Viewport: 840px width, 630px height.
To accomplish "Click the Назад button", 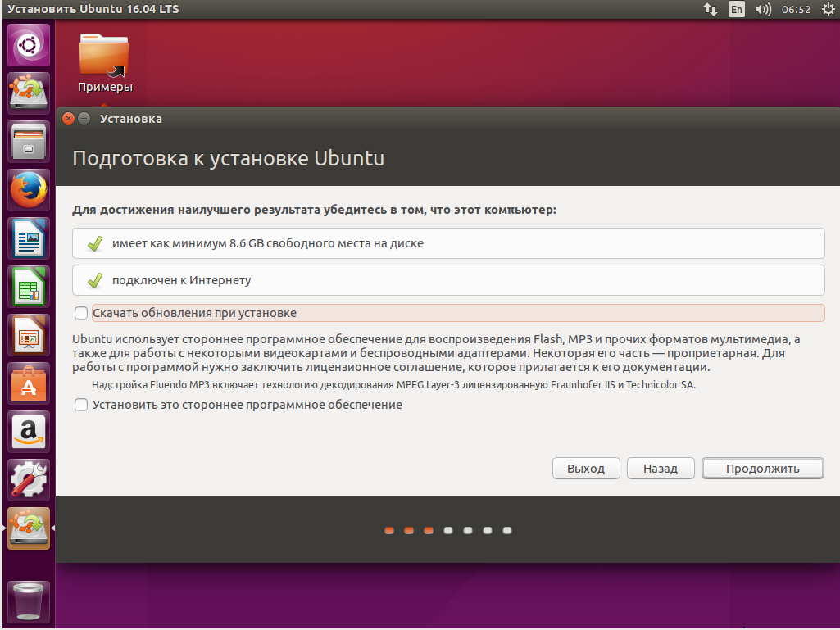I will (x=661, y=469).
